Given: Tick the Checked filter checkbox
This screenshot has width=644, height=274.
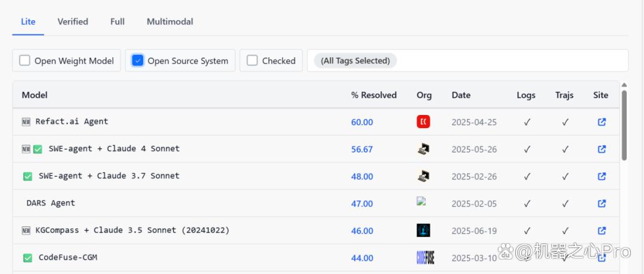Looking at the screenshot, I should coord(252,61).
